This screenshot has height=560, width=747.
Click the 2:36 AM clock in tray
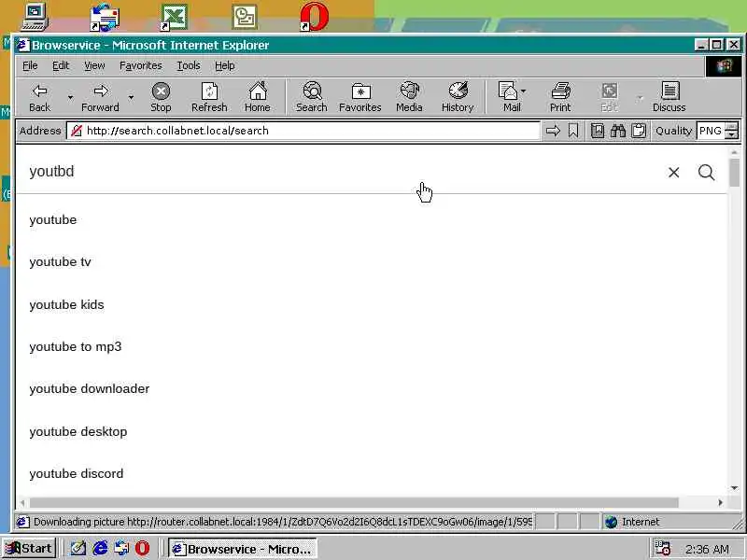pos(707,549)
